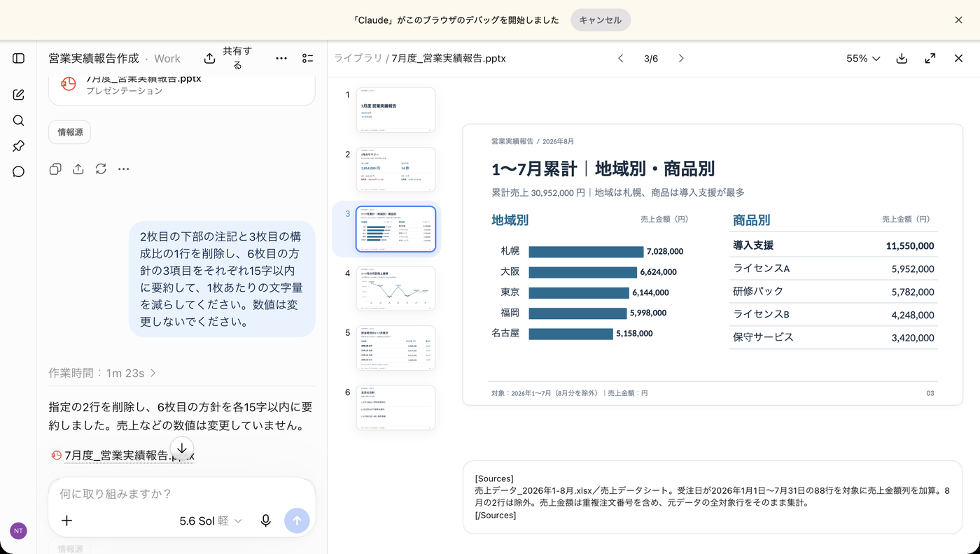Click the microphone voice input icon
The width and height of the screenshot is (980, 554).
pyautogui.click(x=265, y=520)
